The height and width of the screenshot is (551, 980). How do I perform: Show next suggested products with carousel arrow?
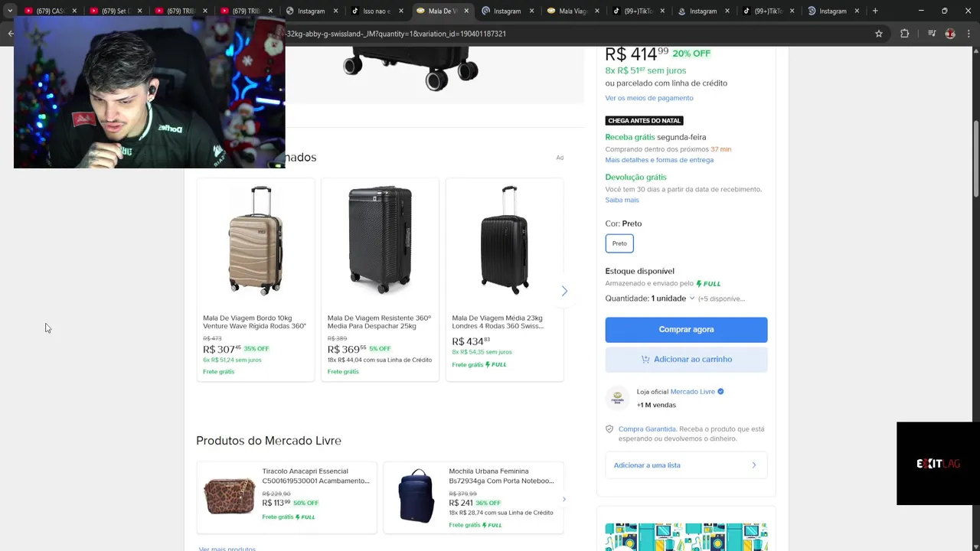click(x=564, y=291)
